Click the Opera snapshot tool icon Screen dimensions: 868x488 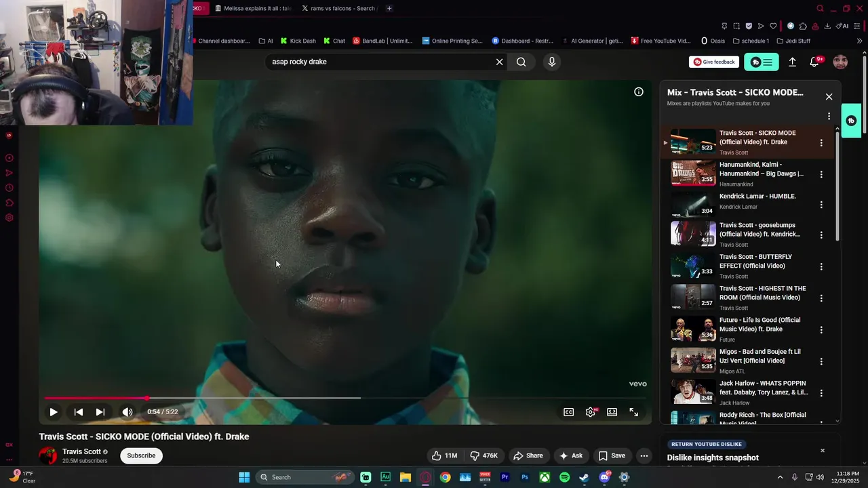click(x=736, y=26)
